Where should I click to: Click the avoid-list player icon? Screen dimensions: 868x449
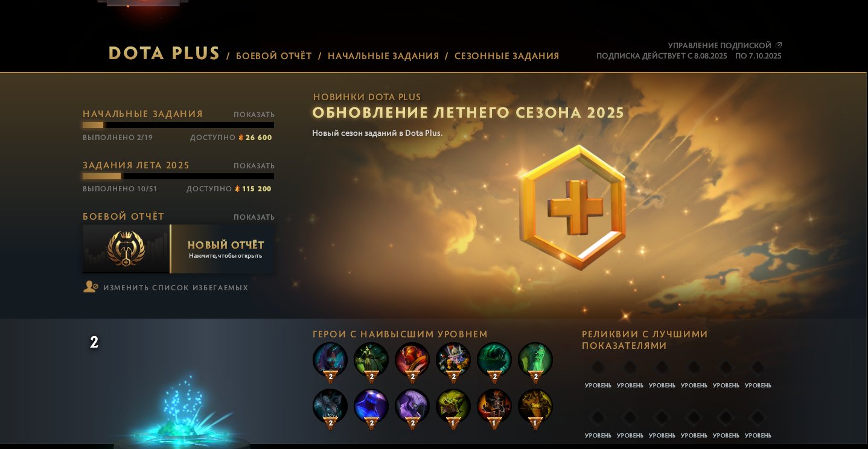point(91,287)
